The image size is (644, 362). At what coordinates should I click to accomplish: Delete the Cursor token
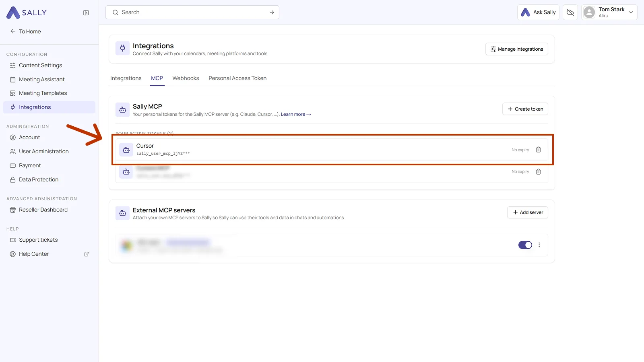[539, 150]
